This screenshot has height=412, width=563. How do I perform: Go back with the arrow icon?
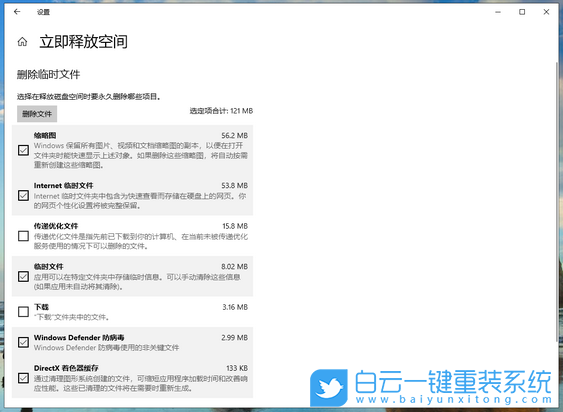coord(17,12)
